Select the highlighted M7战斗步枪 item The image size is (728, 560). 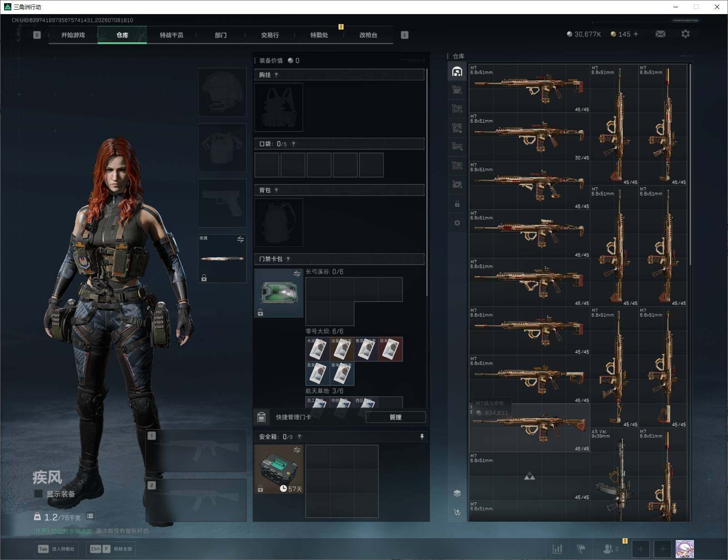(x=529, y=428)
